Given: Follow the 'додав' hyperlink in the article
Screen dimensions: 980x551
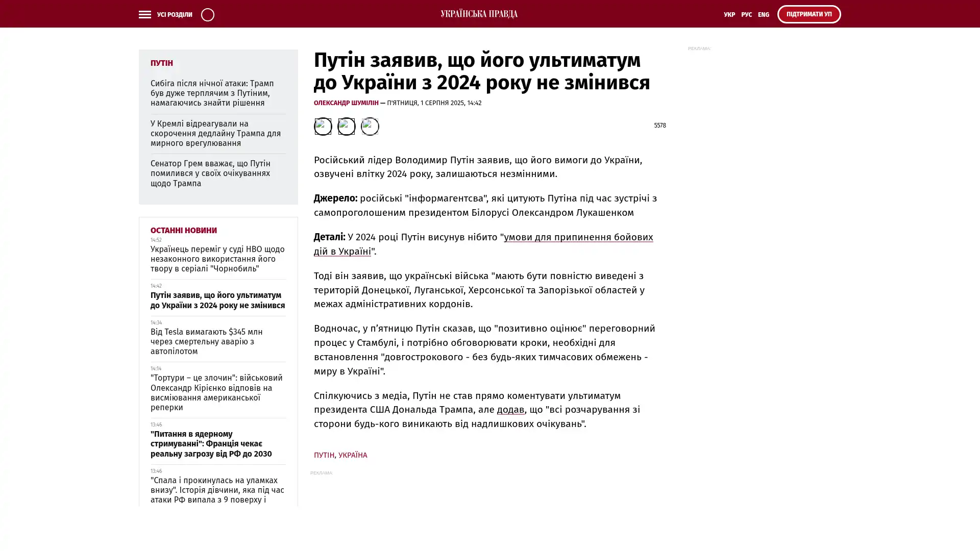Looking at the screenshot, I should [x=510, y=410].
